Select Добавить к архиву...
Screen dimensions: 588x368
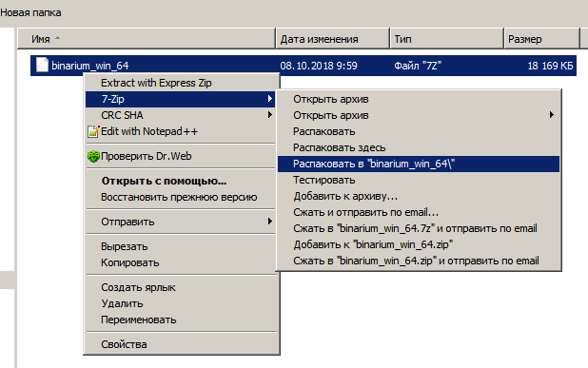point(419,196)
